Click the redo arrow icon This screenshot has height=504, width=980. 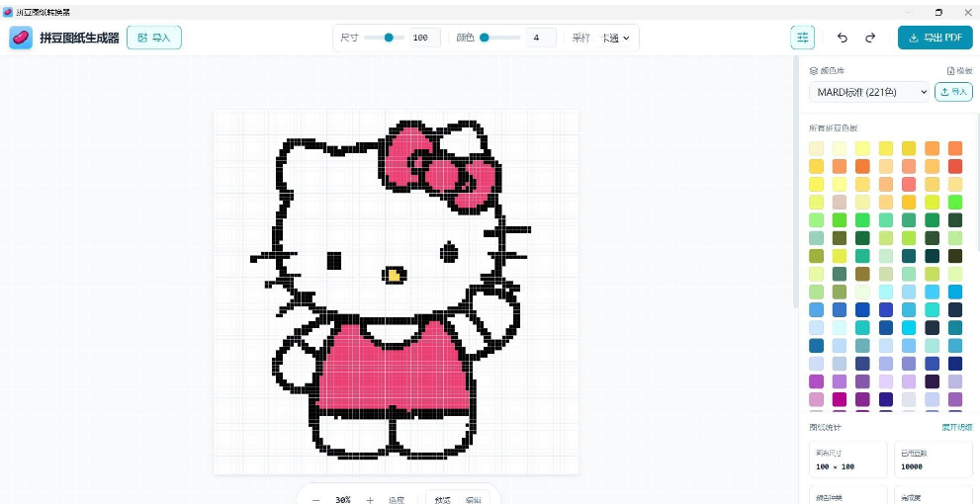coord(870,38)
